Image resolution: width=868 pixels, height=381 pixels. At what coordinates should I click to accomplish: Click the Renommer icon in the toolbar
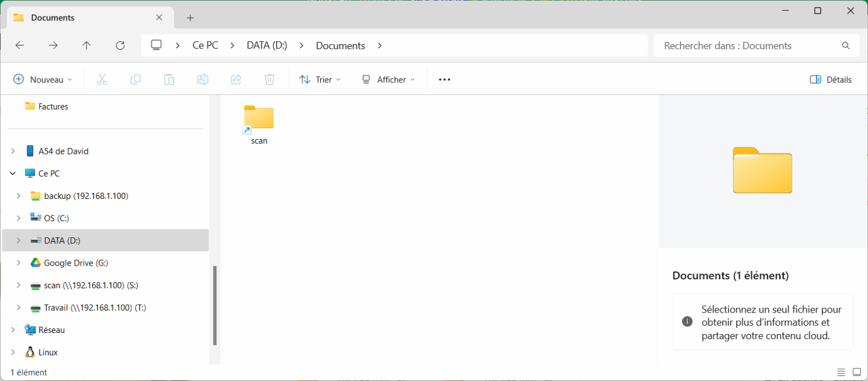(202, 79)
